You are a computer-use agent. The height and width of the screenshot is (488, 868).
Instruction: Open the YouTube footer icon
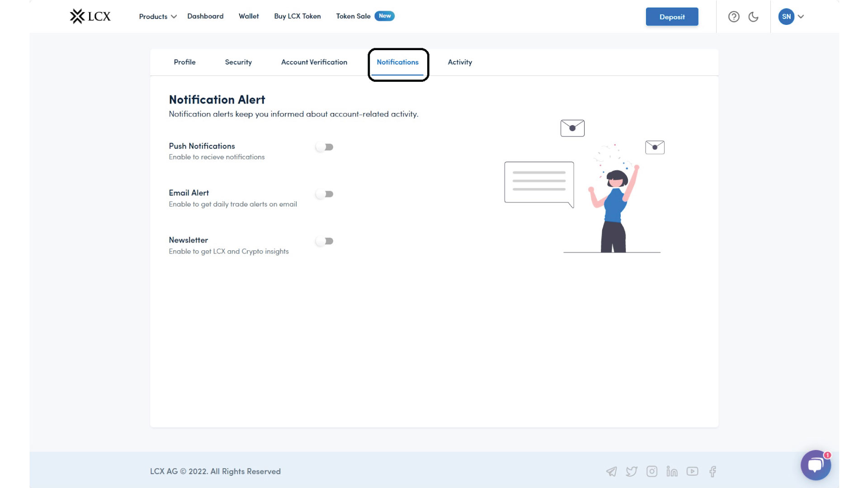pyautogui.click(x=692, y=472)
